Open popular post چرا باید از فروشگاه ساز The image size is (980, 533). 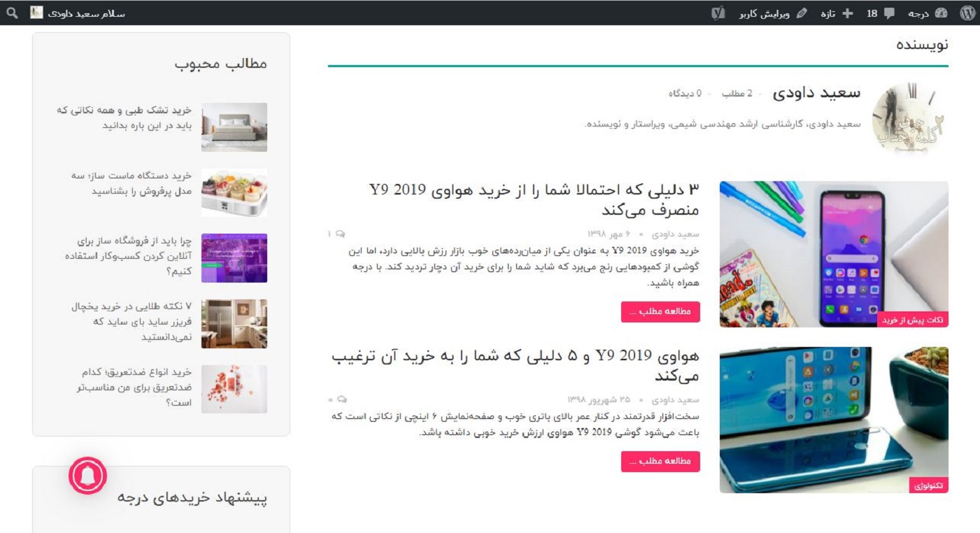(128, 255)
